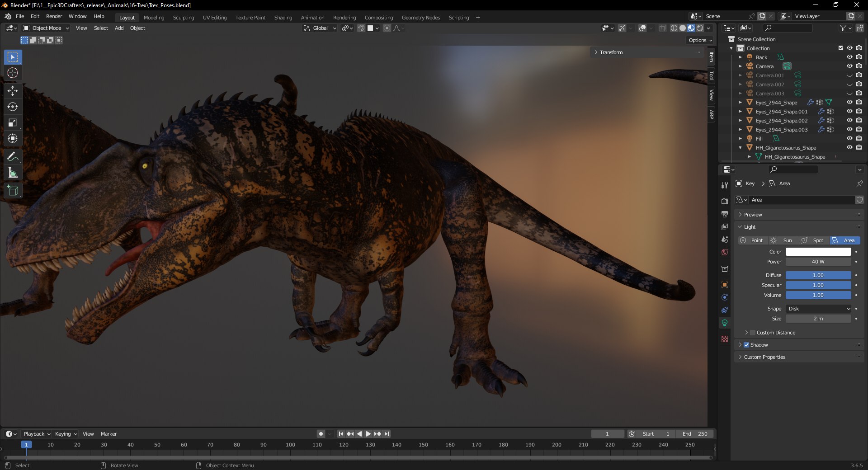The image size is (868, 470).
Task: Switch to the Shading workspace tab
Action: coord(283,18)
